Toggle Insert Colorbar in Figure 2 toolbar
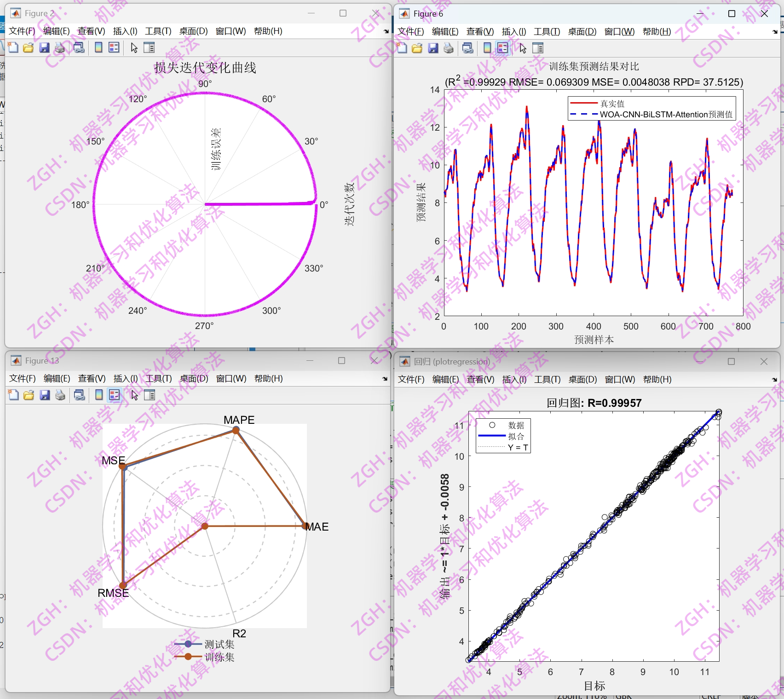 click(x=98, y=47)
